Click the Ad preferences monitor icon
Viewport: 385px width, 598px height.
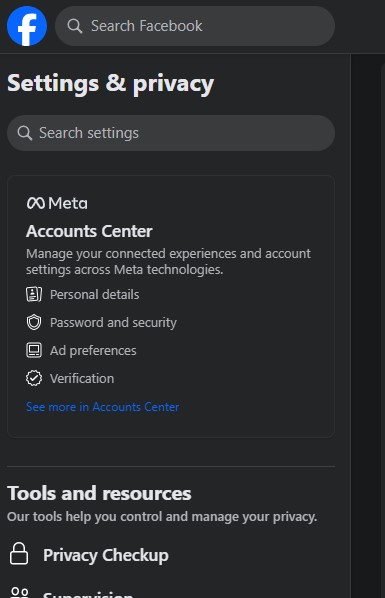pos(34,350)
